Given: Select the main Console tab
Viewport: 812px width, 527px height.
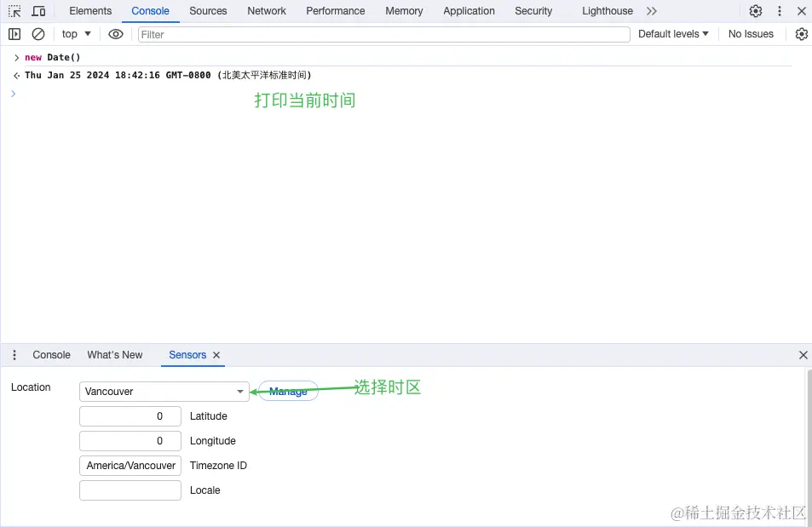Looking at the screenshot, I should pos(150,11).
